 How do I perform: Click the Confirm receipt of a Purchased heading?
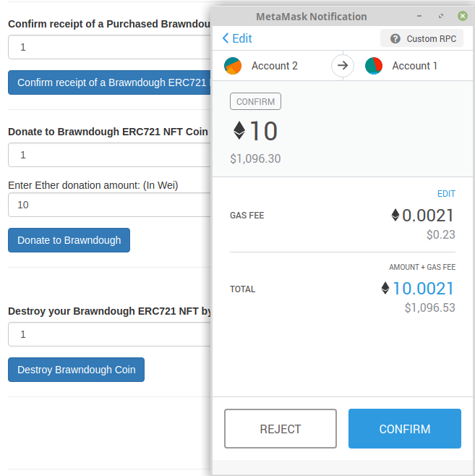(109, 24)
